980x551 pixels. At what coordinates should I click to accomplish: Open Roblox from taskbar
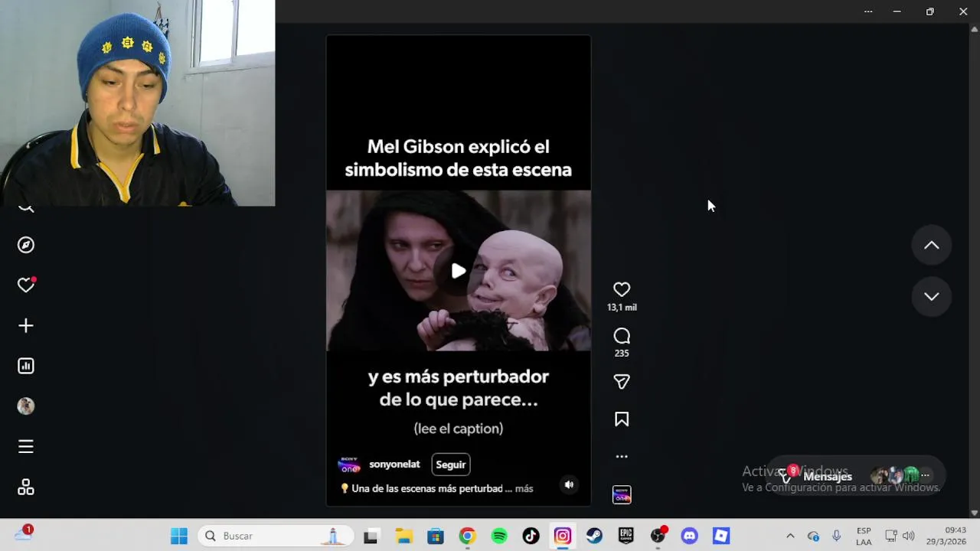[x=721, y=536]
